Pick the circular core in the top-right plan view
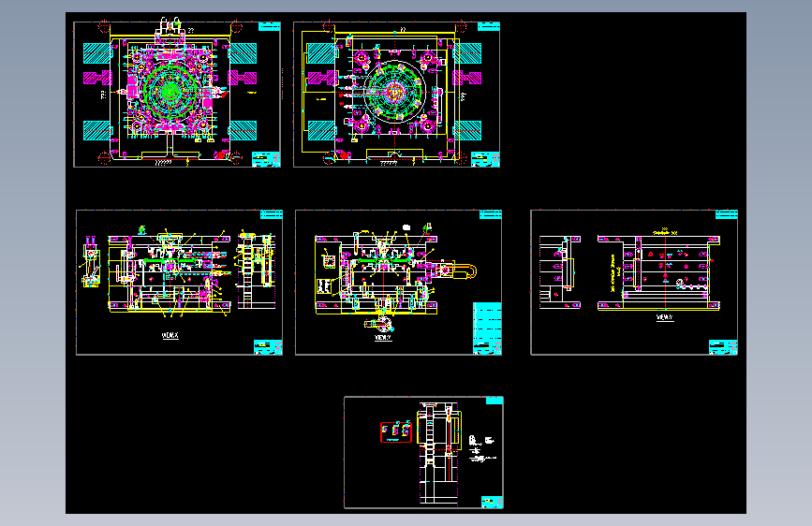 395,92
